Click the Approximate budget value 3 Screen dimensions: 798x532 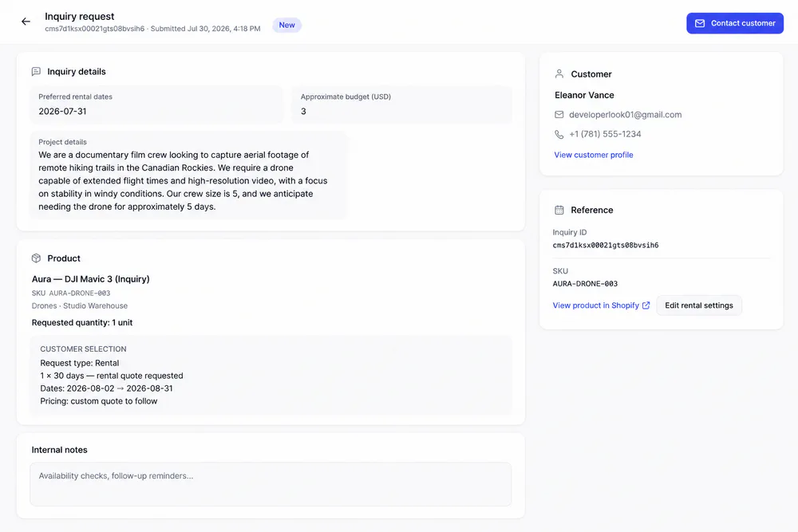coord(303,112)
